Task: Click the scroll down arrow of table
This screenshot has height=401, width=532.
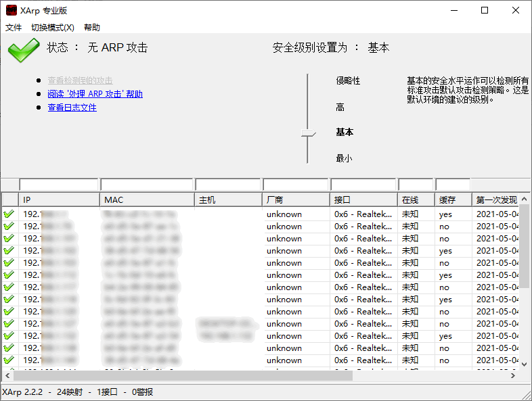Action: click(x=524, y=364)
